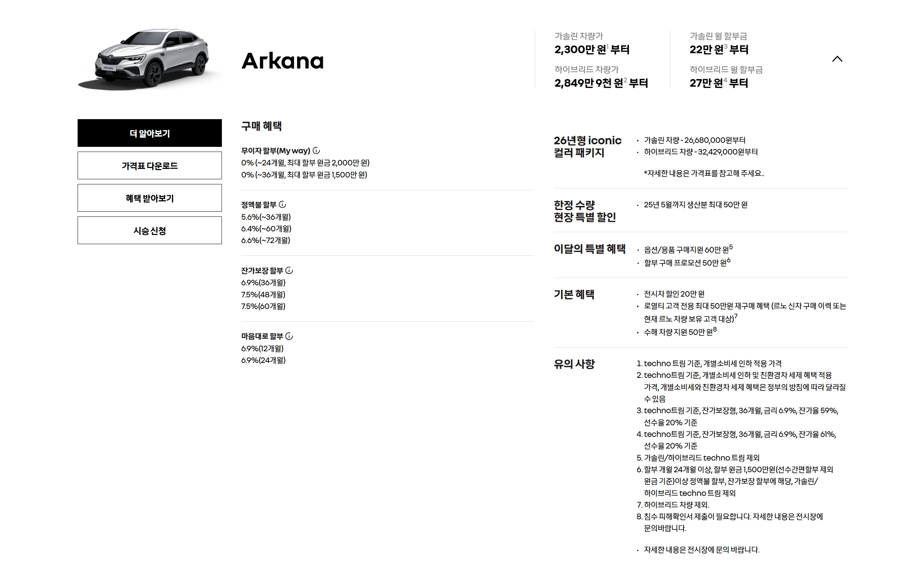Click the 26년형 iconic 컬러 패키지 heading
Image resolution: width=924 pixels, height=583 pixels.
[x=587, y=146]
